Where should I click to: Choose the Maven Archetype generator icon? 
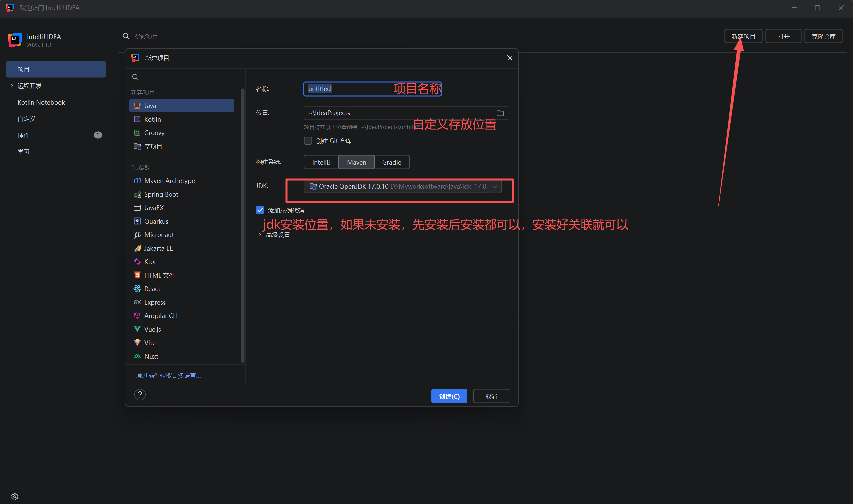[x=137, y=181]
